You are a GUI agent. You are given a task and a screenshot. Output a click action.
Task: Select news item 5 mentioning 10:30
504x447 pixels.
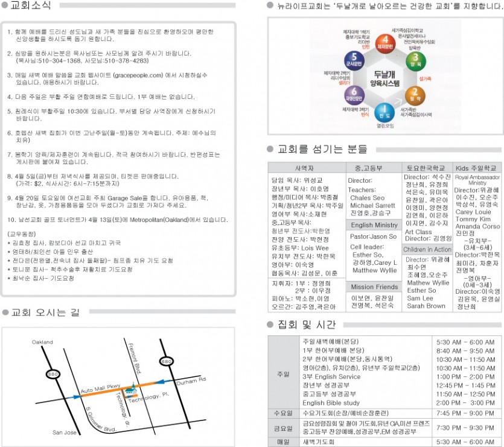tap(112, 115)
